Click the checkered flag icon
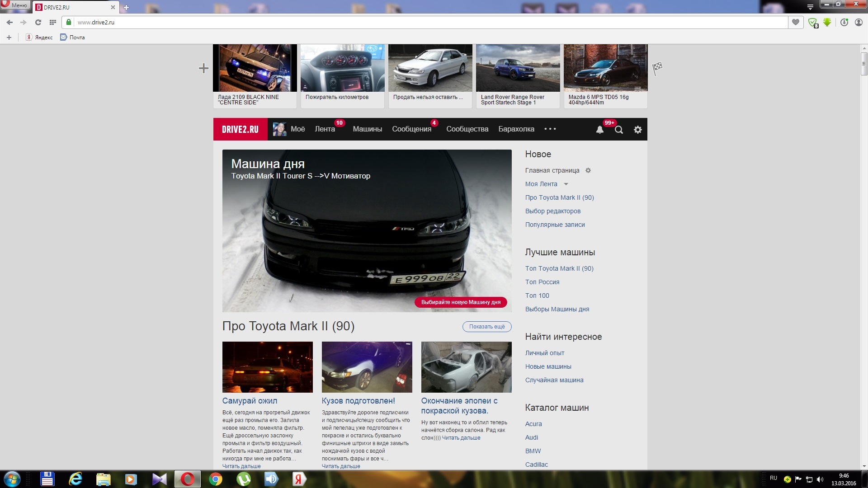This screenshot has width=868, height=488. [x=657, y=68]
